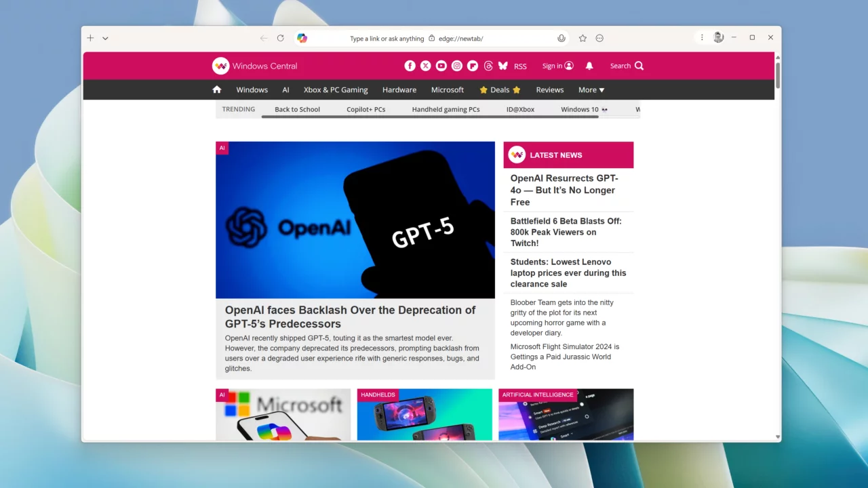Refresh the page
The width and height of the screenshot is (868, 488).
280,38
